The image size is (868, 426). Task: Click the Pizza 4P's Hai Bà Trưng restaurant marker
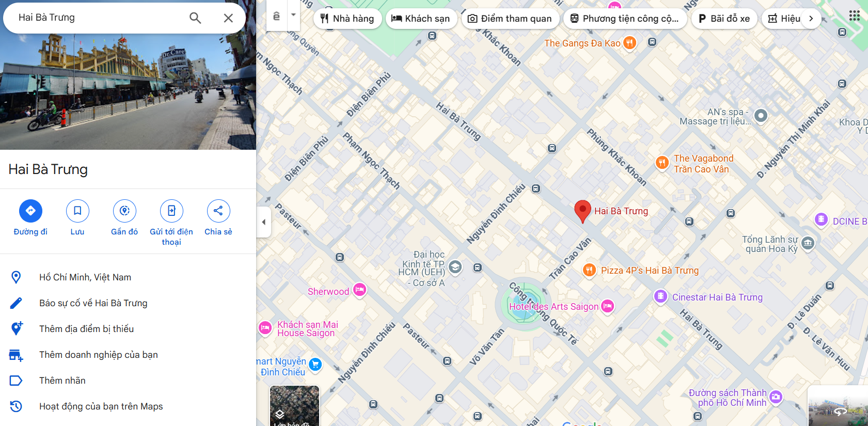[589, 270]
